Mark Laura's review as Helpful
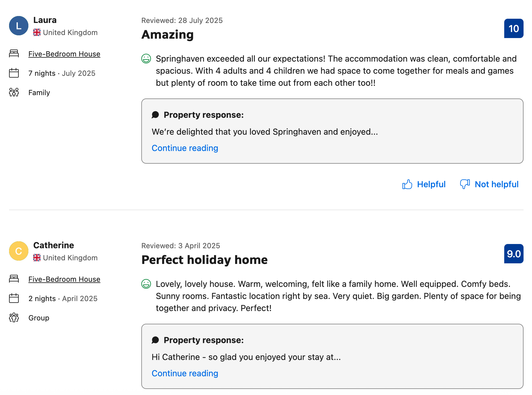Viewport: 532px width, 395px height. pyautogui.click(x=431, y=184)
